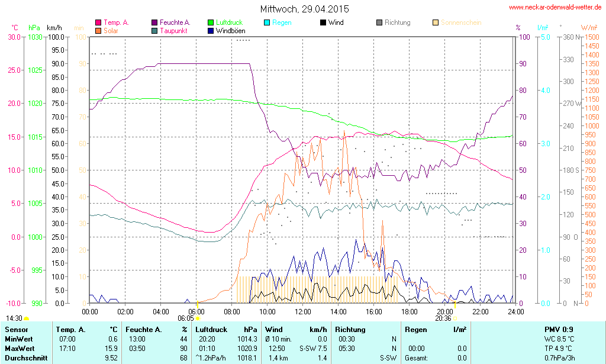
Task: Click the PMV 0:9 header
Action: coord(558,329)
